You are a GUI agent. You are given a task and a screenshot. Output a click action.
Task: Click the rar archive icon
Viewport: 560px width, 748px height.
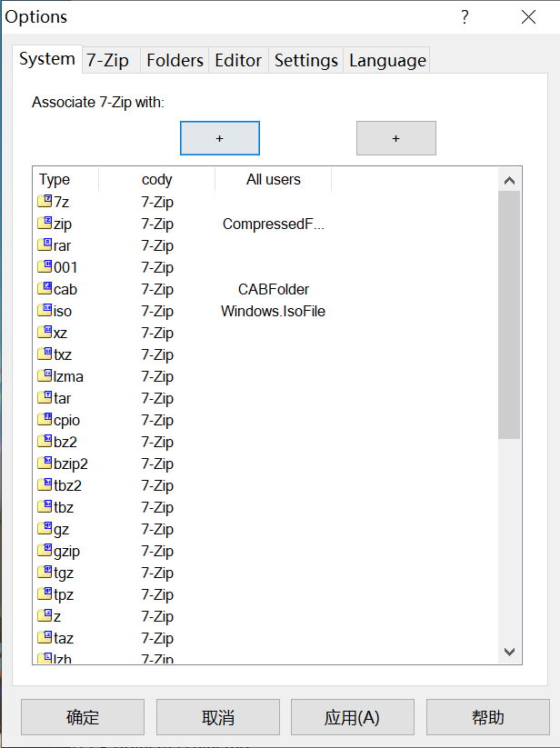click(45, 245)
